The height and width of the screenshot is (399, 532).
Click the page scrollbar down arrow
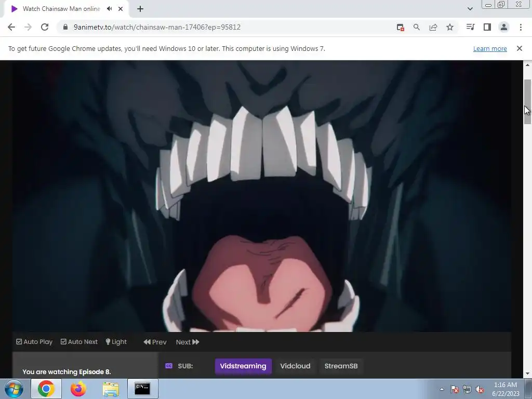coord(527,374)
